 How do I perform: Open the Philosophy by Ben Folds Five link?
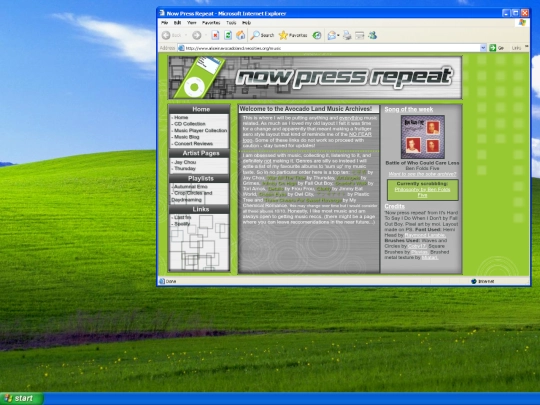point(423,192)
